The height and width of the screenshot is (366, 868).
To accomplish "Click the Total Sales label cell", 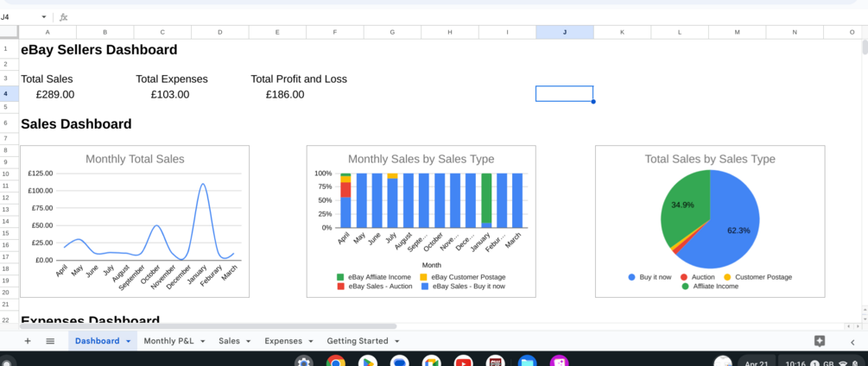I will coord(47,79).
